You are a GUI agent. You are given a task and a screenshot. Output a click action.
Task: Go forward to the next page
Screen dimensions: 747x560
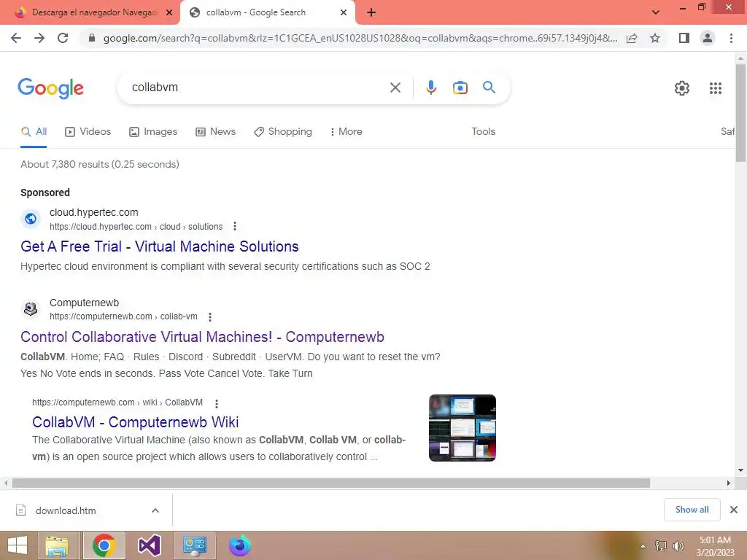pyautogui.click(x=39, y=38)
